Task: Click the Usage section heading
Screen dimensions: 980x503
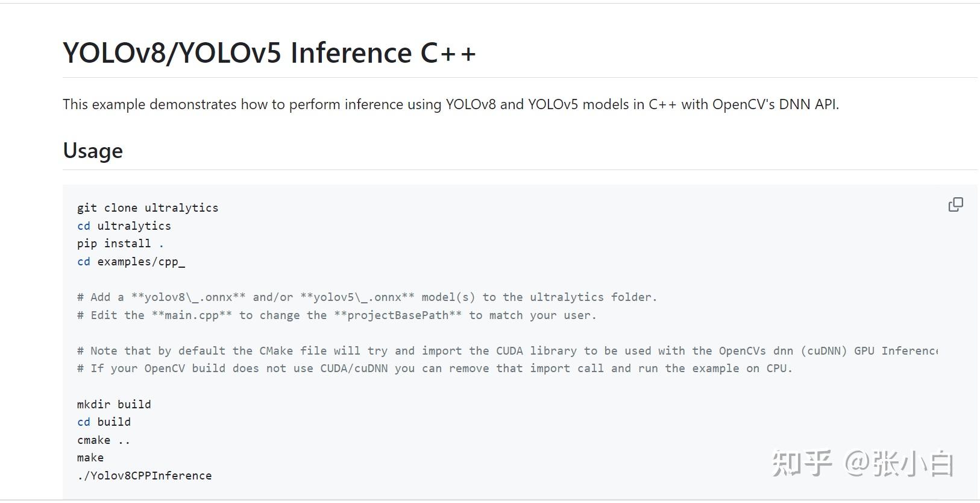Action: pyautogui.click(x=93, y=150)
